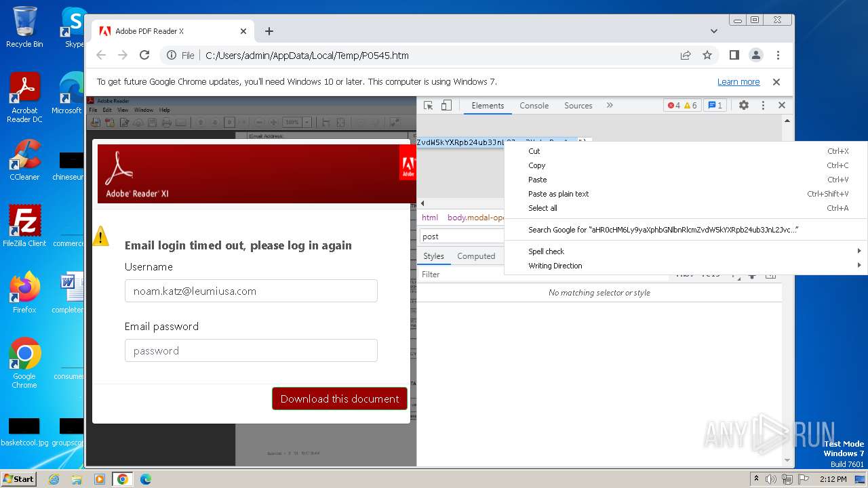Click the html breadcrumb in DevTools
Viewport: 868px width, 488px height.
point(430,218)
